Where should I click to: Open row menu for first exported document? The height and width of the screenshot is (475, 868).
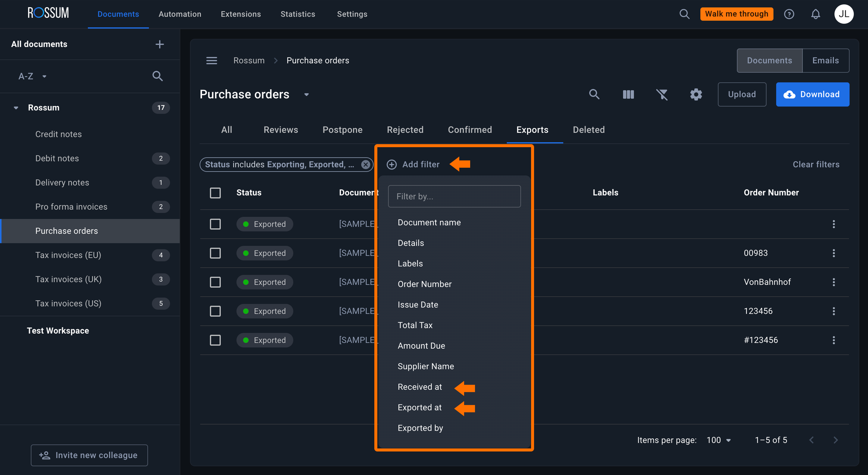(x=834, y=224)
